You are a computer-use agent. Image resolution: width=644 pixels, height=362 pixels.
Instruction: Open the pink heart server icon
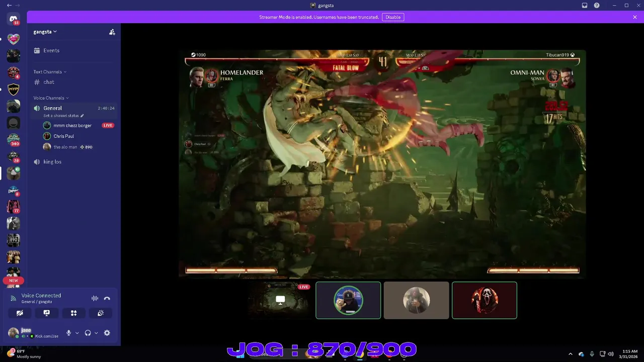(x=14, y=38)
